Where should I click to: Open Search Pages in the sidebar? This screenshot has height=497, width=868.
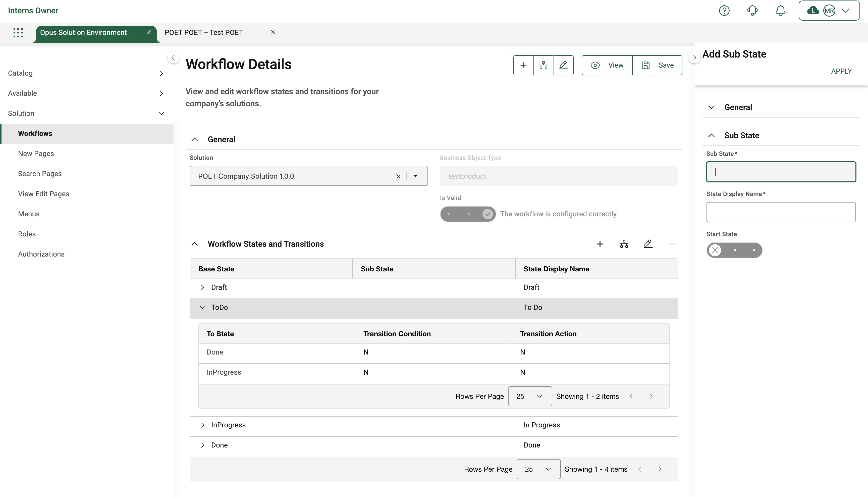coord(87,174)
